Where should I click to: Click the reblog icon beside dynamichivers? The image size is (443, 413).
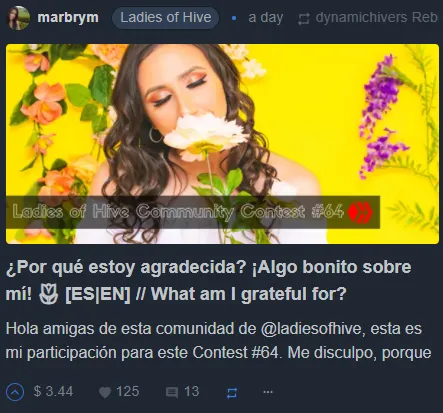304,19
